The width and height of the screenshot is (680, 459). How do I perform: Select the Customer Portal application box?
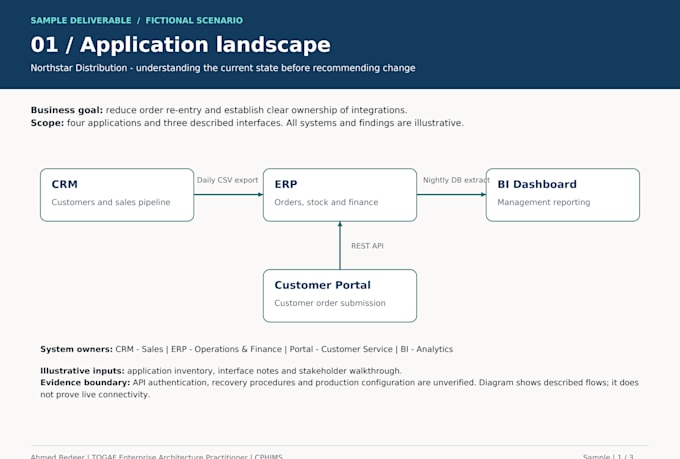tap(340, 296)
